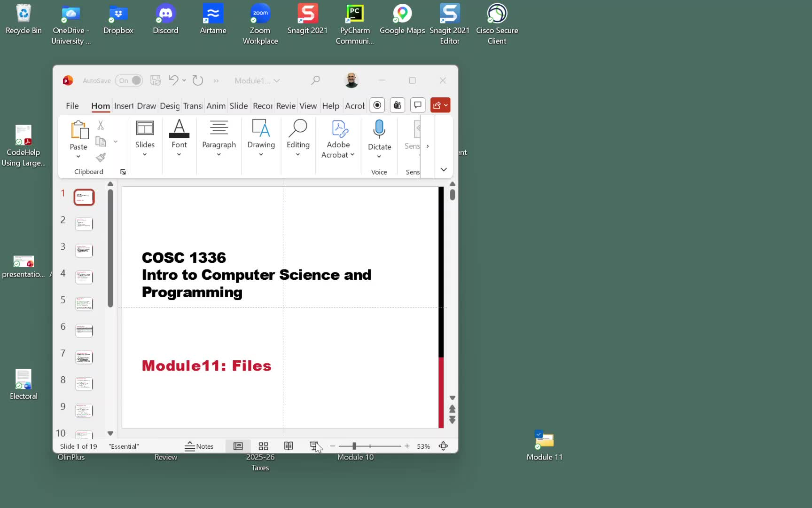
Task: Click the Share button
Action: coord(440,105)
